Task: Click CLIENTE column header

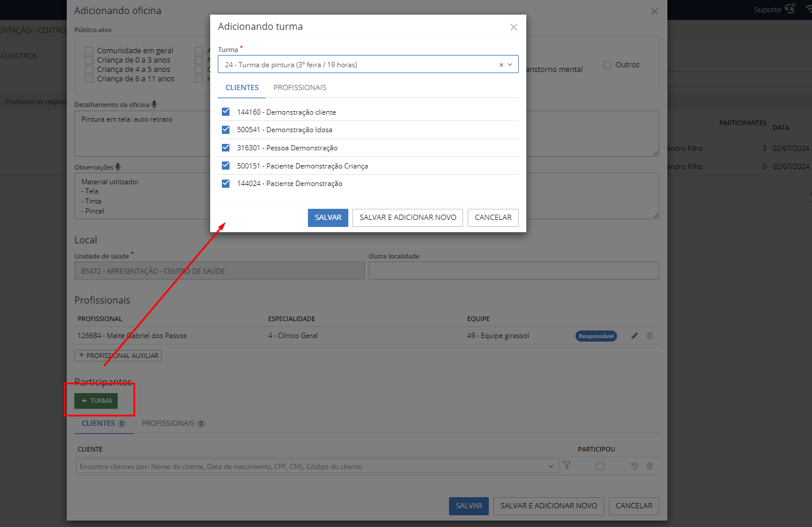Action: click(90, 449)
